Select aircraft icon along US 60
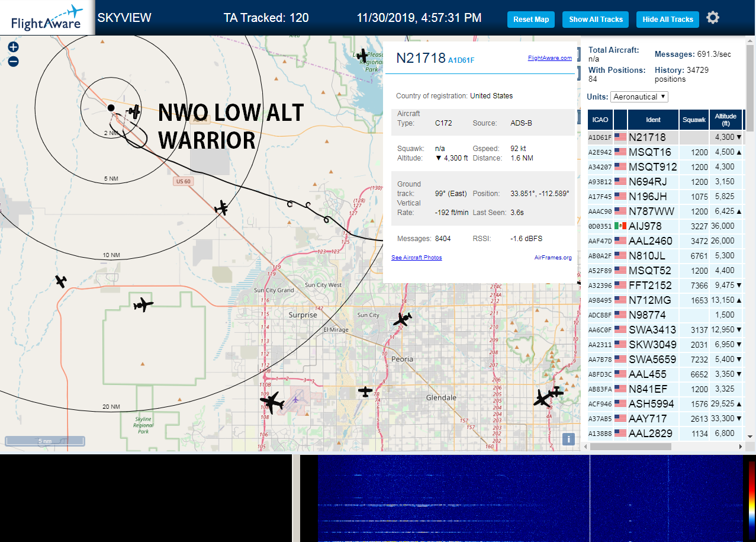 point(221,207)
